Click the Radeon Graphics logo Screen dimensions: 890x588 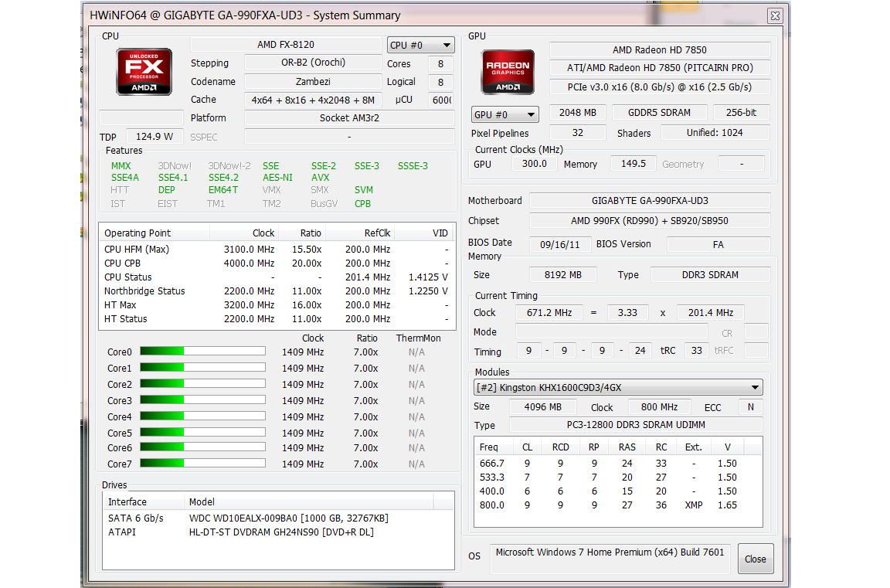[x=508, y=72]
